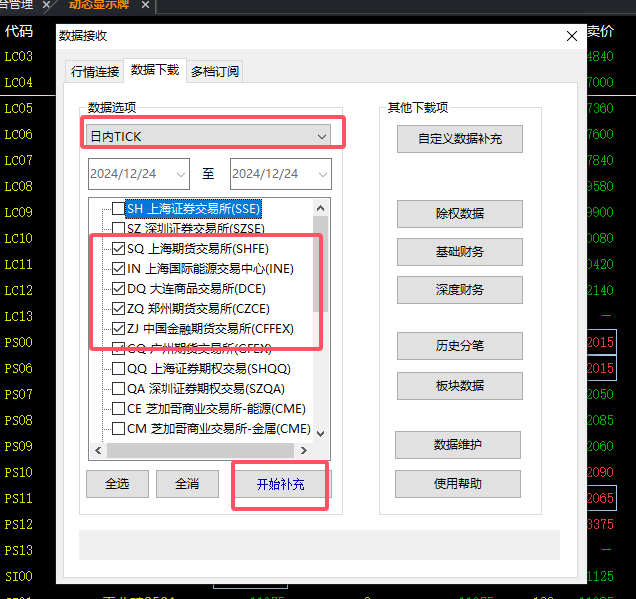Select row PS07 in background quote list

tap(19, 394)
